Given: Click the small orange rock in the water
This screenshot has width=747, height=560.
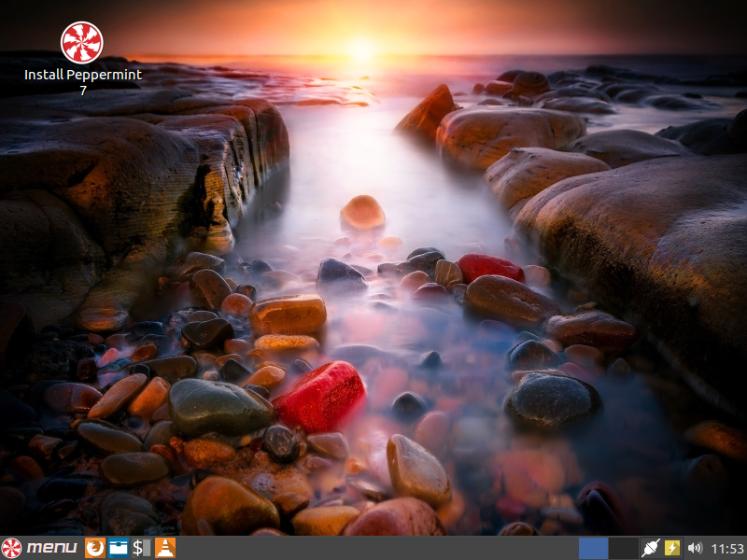Looking at the screenshot, I should click(362, 213).
